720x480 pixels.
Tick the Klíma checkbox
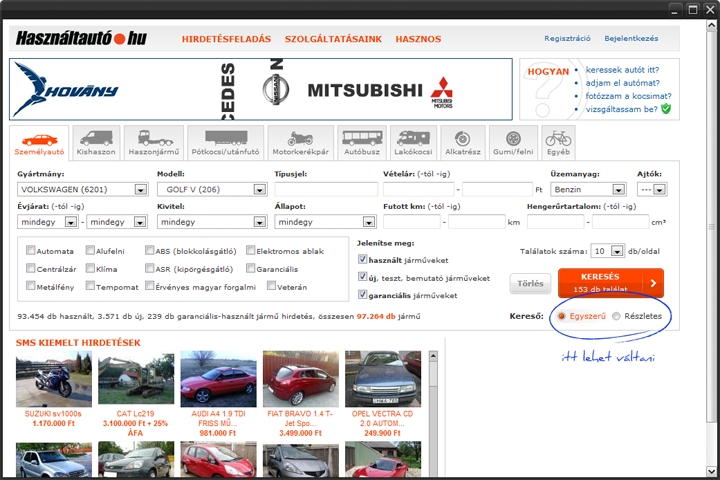pos(91,269)
